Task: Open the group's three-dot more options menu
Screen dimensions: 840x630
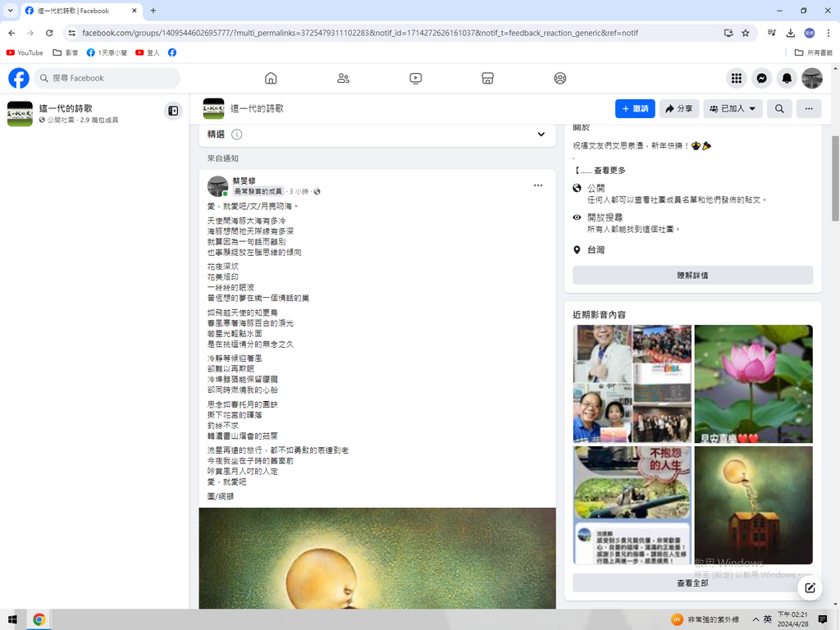Action: (808, 108)
